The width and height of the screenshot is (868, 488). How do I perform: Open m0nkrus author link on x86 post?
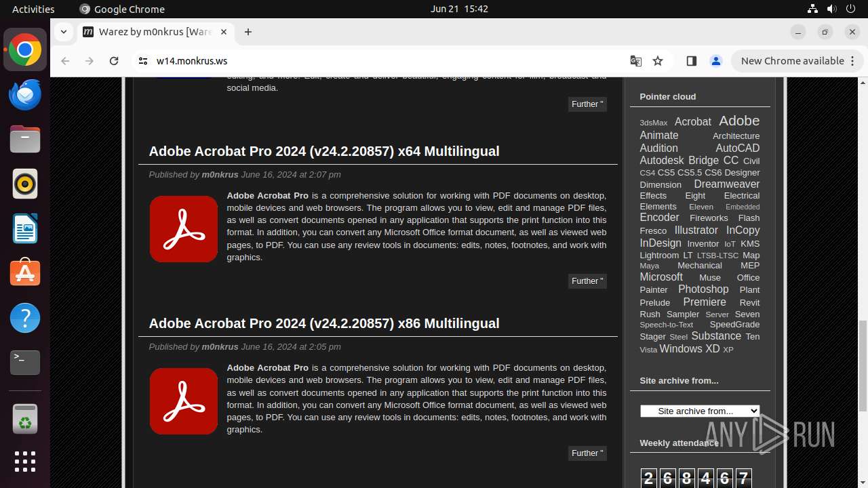coord(220,346)
